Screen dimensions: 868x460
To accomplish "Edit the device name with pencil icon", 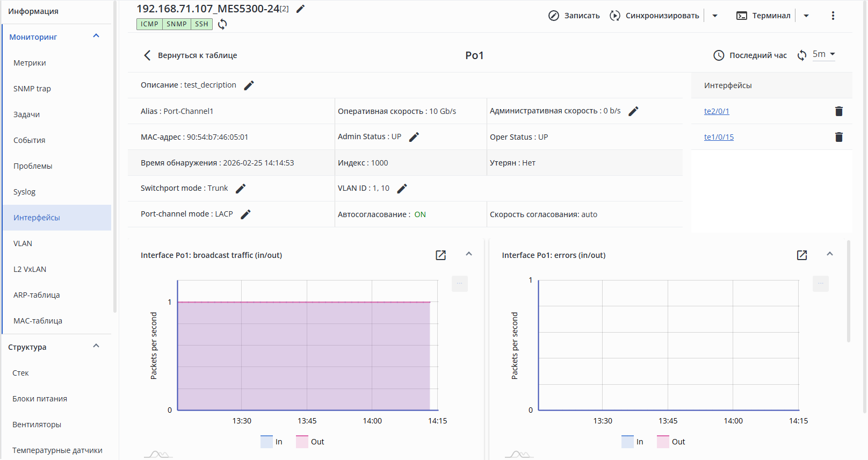I will coord(301,9).
